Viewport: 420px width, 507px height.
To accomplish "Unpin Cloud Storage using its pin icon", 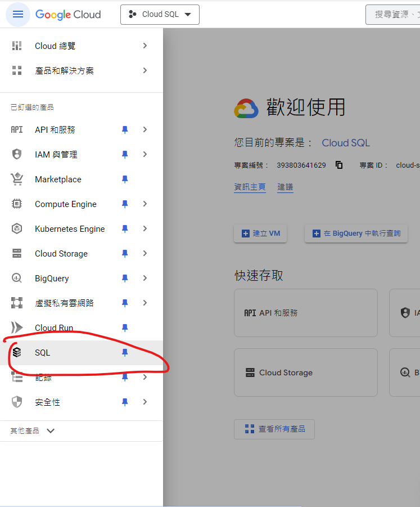I will coord(125,254).
